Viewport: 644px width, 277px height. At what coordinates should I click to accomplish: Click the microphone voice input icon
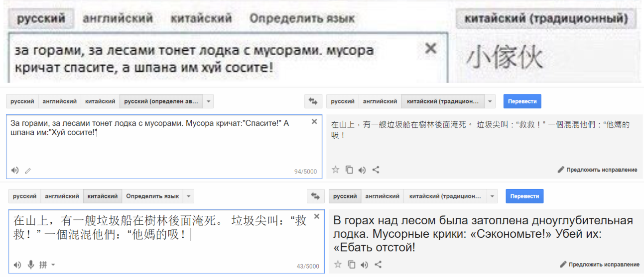31,265
